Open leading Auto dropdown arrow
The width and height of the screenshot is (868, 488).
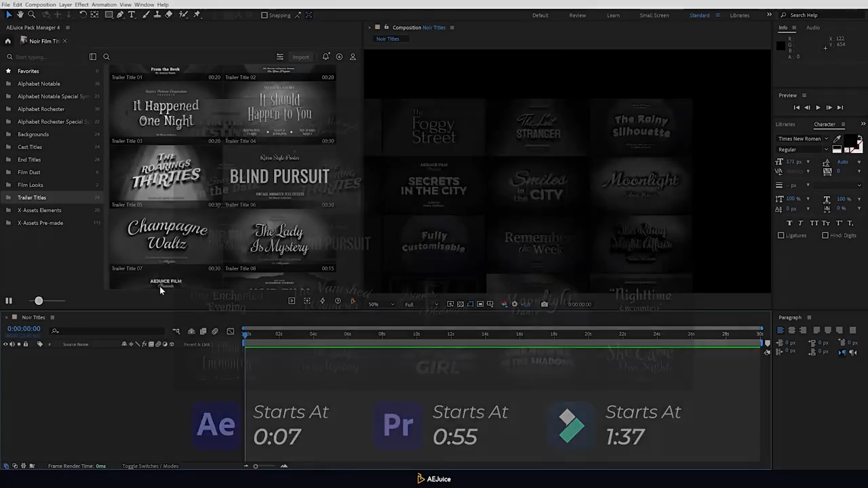(859, 162)
